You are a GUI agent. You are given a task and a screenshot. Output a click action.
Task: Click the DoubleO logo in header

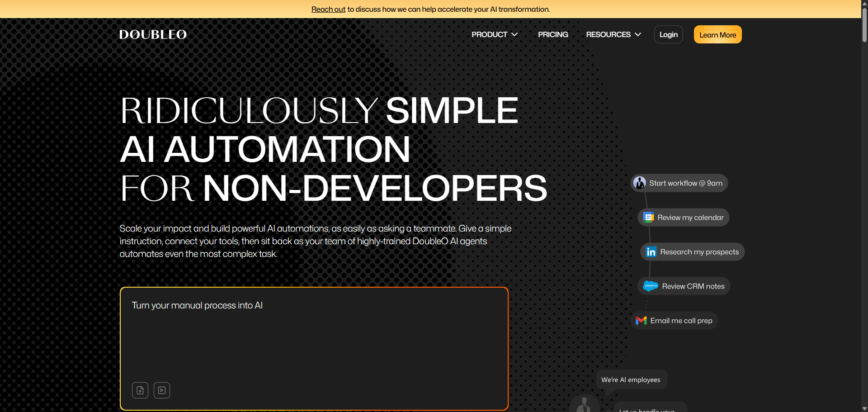click(153, 35)
